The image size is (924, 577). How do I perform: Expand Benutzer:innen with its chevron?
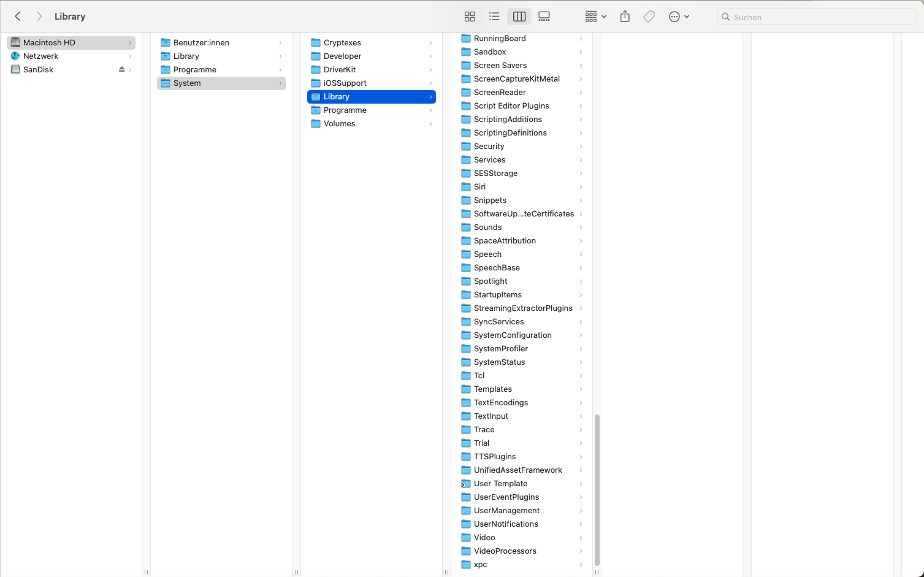(280, 42)
